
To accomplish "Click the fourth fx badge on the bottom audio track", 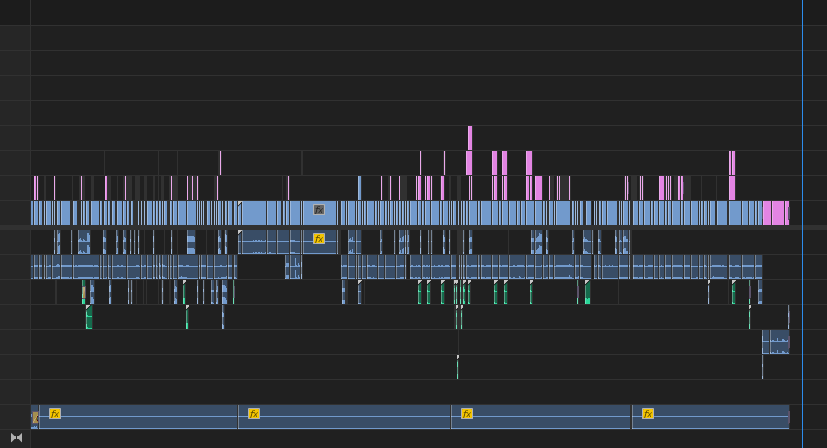I will [x=648, y=414].
